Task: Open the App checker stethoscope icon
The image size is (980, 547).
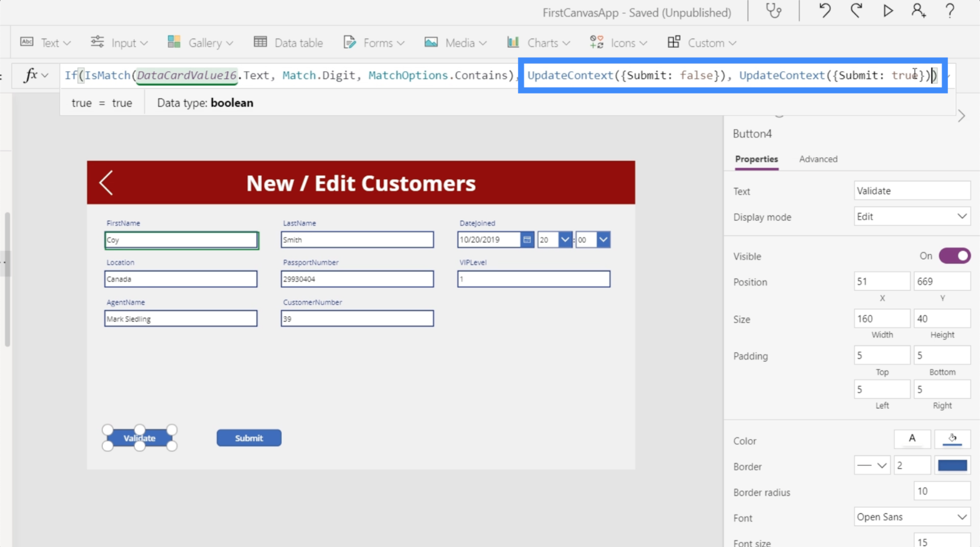Action: click(x=773, y=11)
